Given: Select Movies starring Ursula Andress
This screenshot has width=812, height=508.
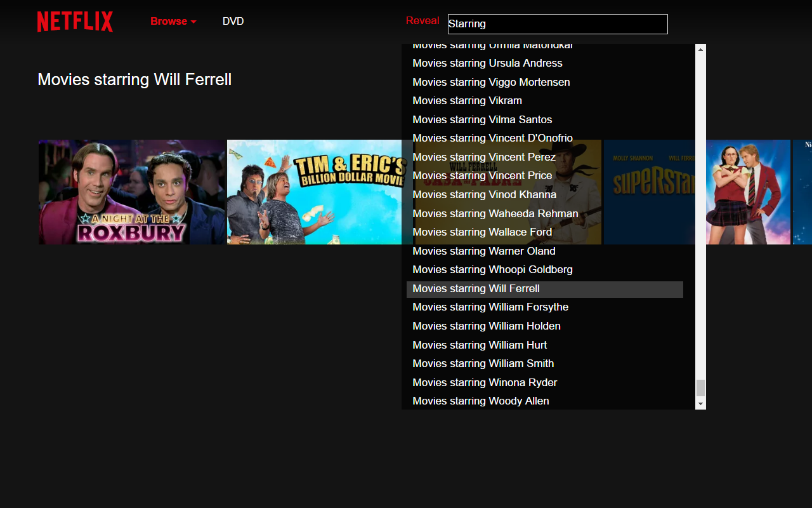Looking at the screenshot, I should tap(545, 63).
